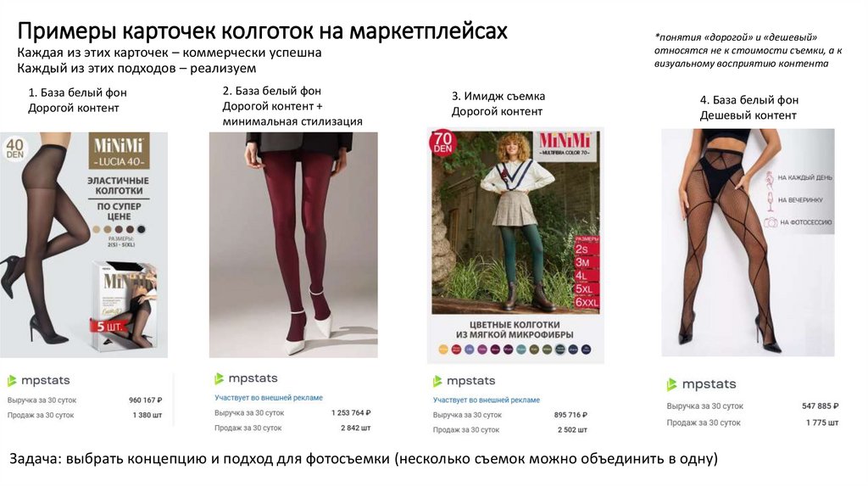Screen dimensions: 868x487
Task: Click the revenue value 1 253 764 ₽
Action: coord(351,412)
